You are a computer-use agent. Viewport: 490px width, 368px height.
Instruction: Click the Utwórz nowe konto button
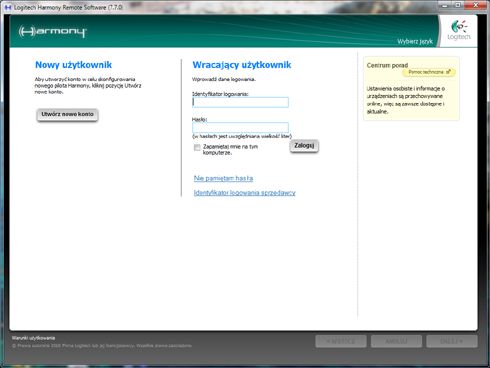(67, 115)
